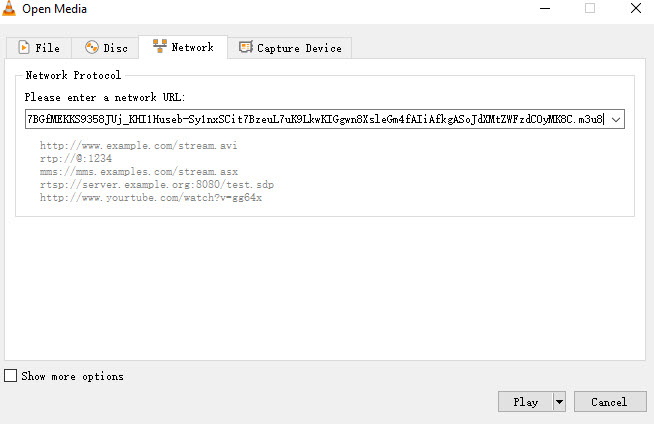
Task: Click the play icon on the File tab
Action: [x=23, y=48]
